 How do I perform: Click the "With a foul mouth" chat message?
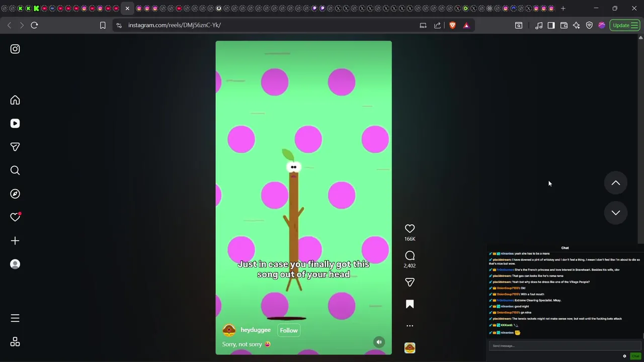pyautogui.click(x=532, y=294)
